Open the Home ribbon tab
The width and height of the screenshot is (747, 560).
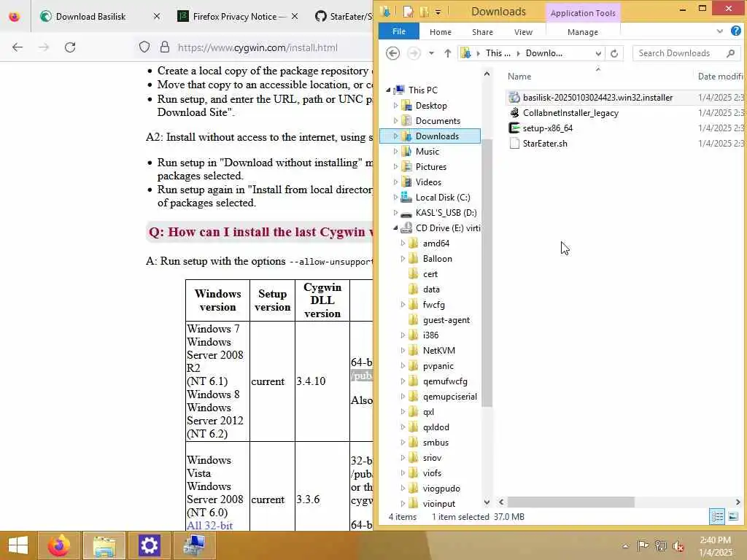440,32
